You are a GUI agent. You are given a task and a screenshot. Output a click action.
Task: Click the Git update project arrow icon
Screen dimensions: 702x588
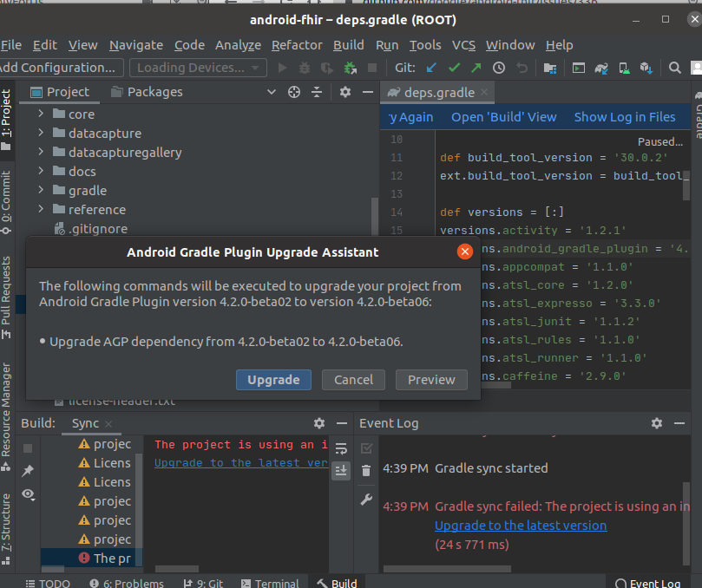tap(431, 68)
